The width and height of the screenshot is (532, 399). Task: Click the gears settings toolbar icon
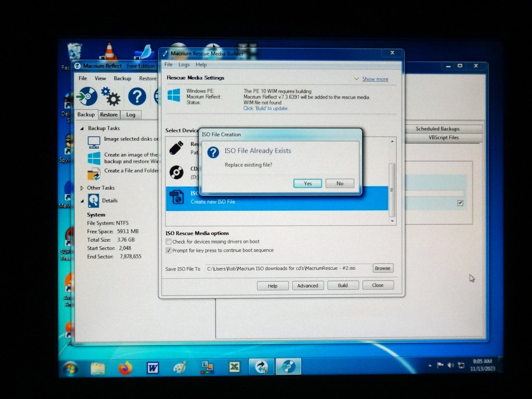pos(111,96)
